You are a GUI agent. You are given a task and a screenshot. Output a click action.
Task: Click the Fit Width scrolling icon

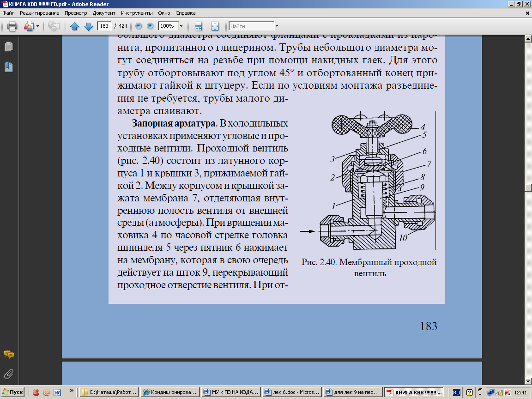198,26
